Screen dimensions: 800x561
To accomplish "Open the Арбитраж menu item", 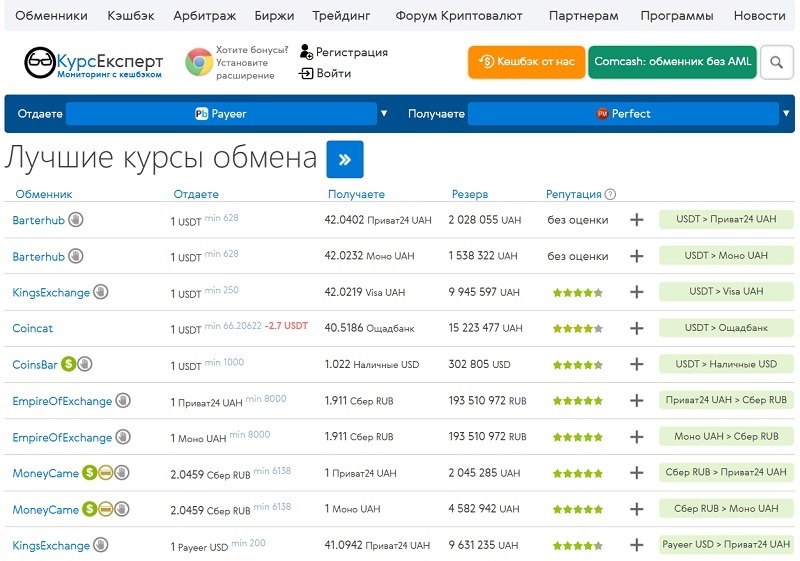I will 205,16.
